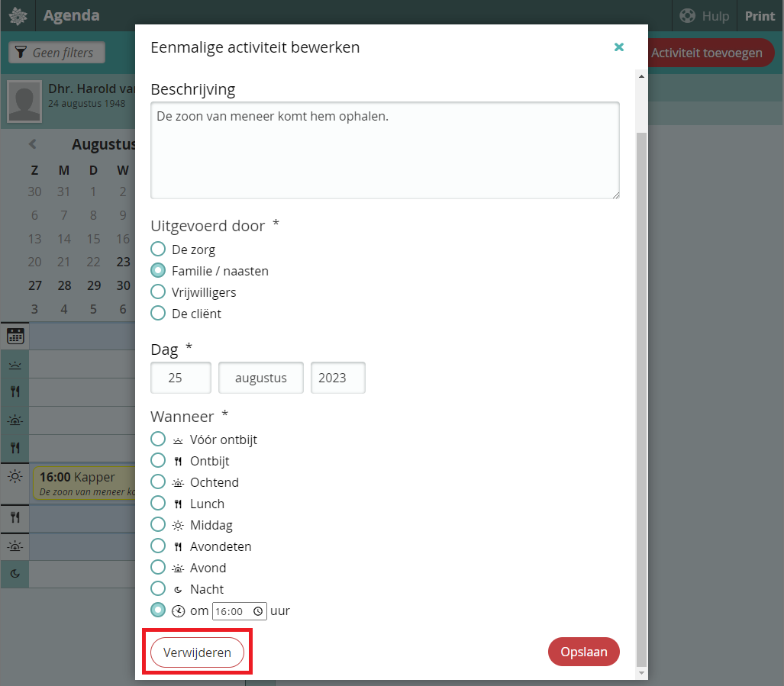Open the Print menu item

pyautogui.click(x=760, y=16)
